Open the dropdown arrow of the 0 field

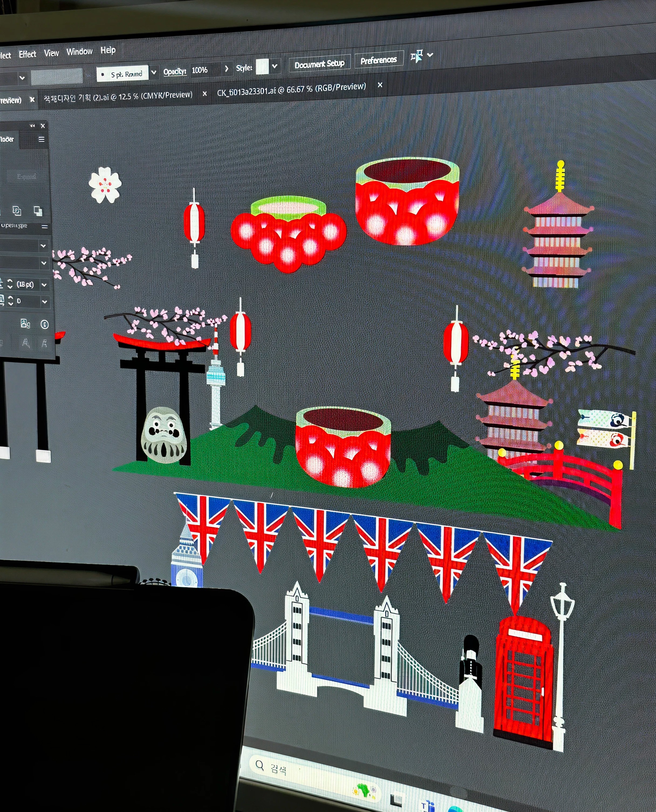pyautogui.click(x=44, y=302)
